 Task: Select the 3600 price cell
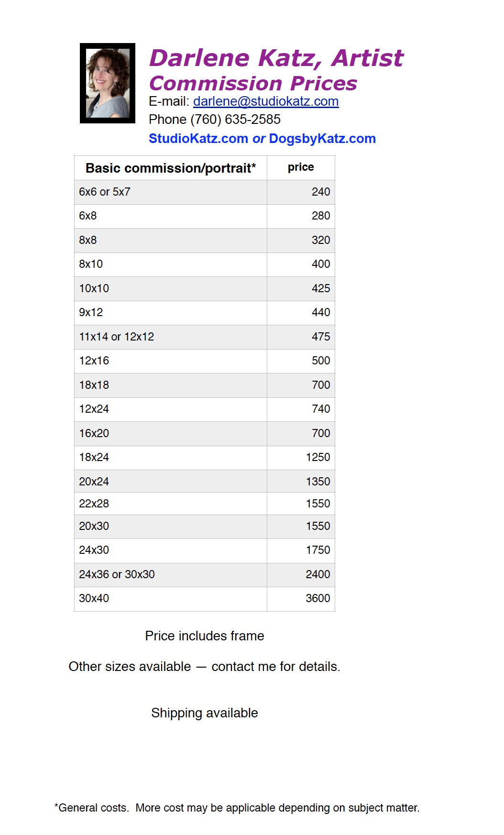click(318, 599)
